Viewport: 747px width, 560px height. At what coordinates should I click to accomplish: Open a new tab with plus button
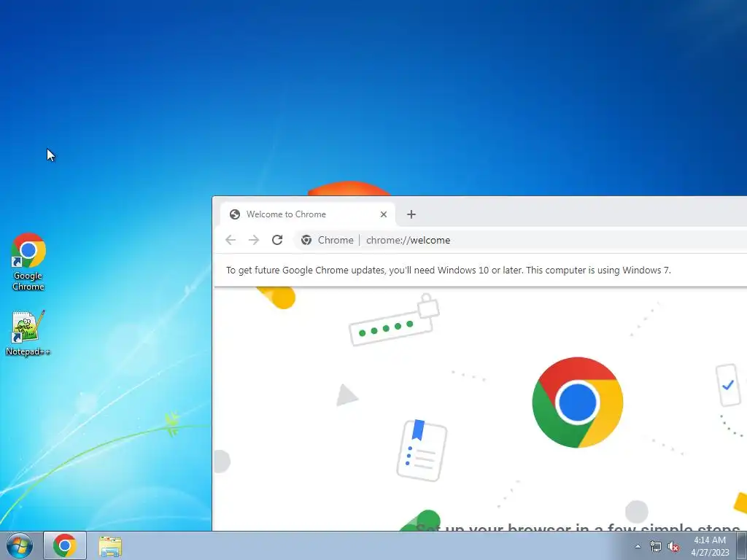(411, 214)
